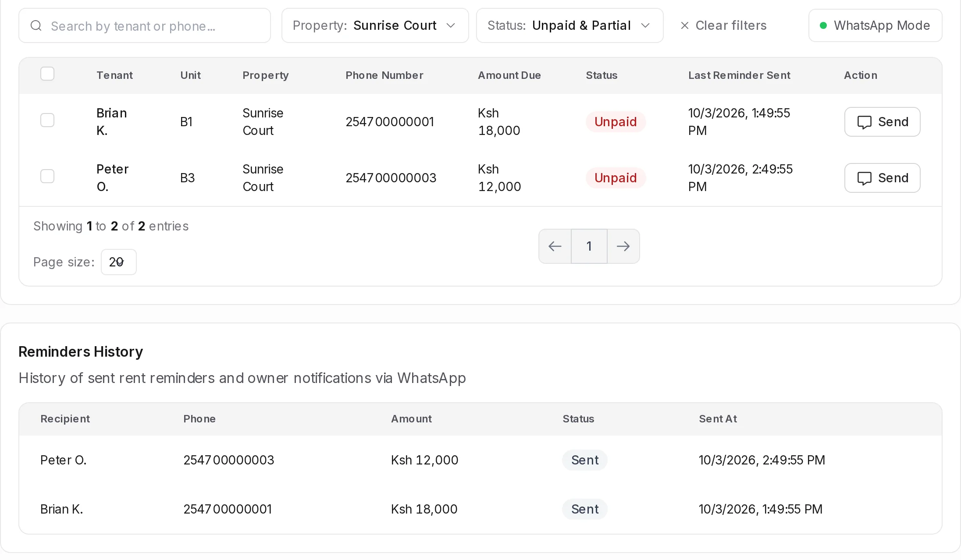Viewport: 961px width, 560px height.
Task: Select Peter O.'s row checkbox
Action: coord(47,176)
